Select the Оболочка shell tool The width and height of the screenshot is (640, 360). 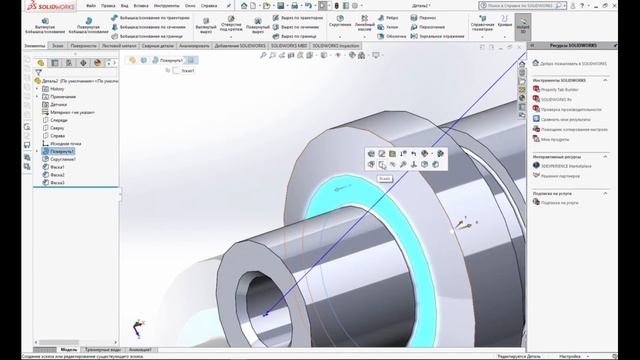pos(392,36)
